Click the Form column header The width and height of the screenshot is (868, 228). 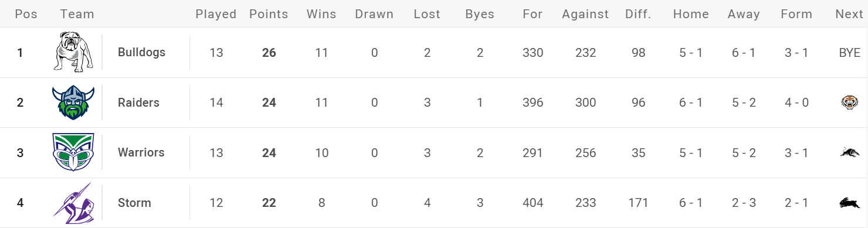(796, 14)
